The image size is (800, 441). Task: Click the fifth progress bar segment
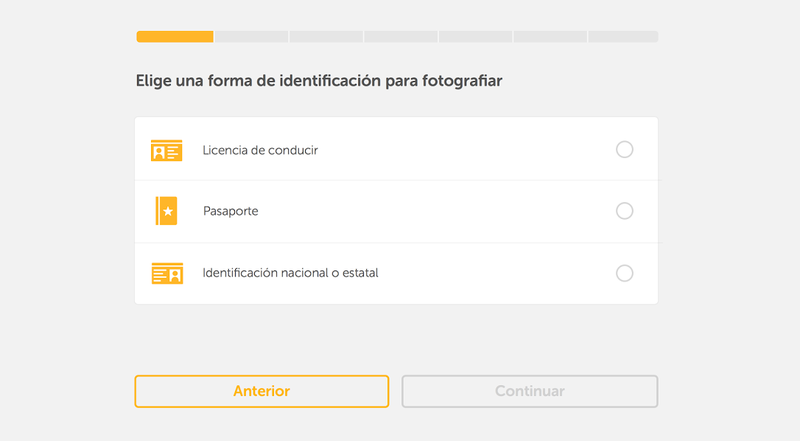tap(476, 37)
